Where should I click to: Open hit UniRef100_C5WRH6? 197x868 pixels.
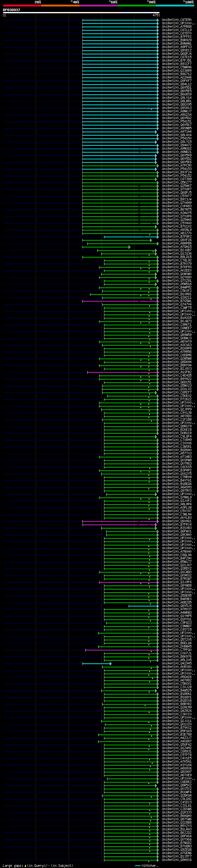[x=176, y=67]
